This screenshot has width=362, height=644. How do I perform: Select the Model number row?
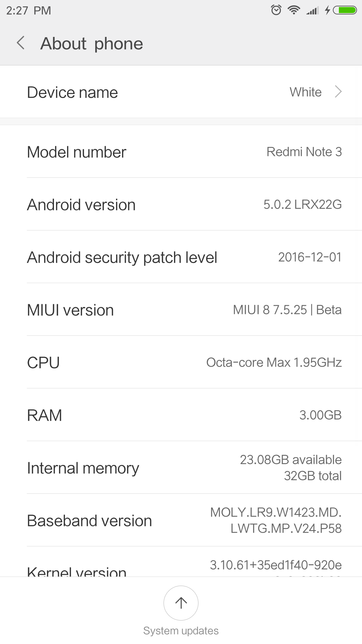click(x=181, y=152)
